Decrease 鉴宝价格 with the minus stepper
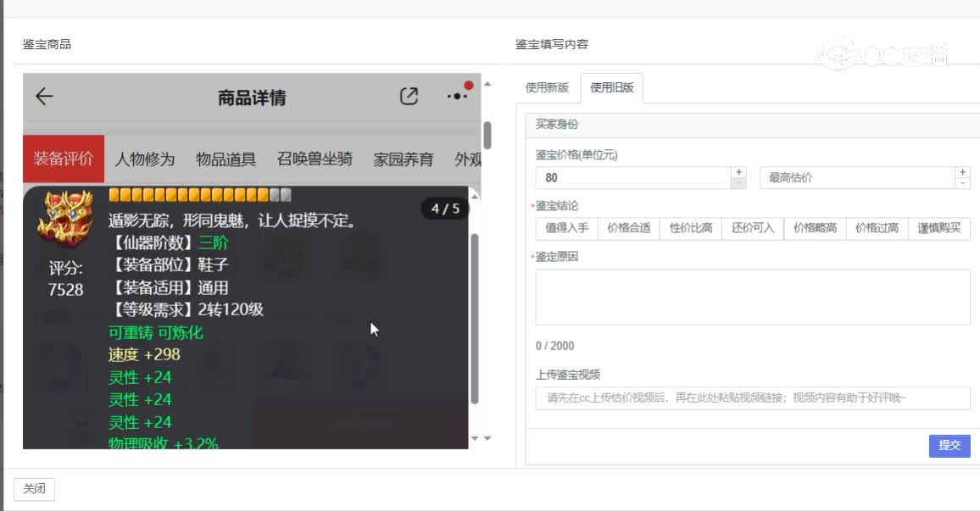Screen dimensions: 980x512 [x=738, y=181]
